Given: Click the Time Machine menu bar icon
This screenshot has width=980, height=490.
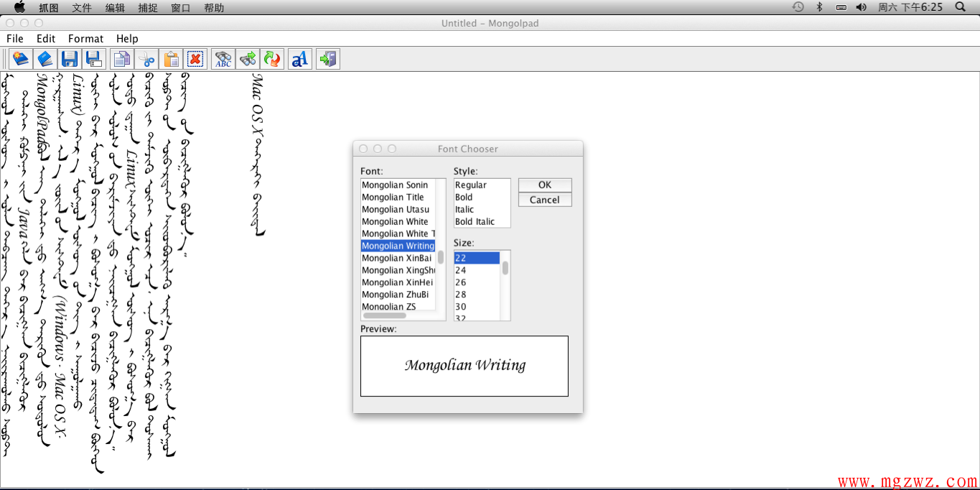Looking at the screenshot, I should 798,7.
